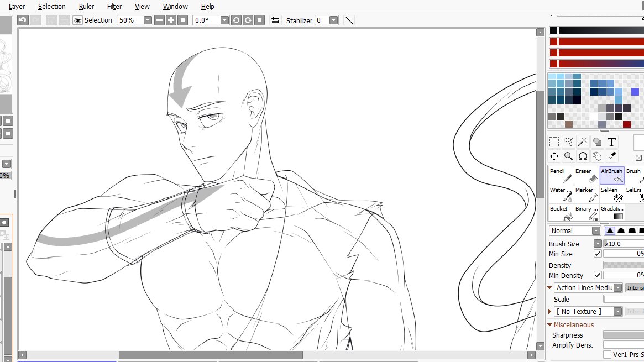Select the rectangular Selection tool

(x=554, y=142)
